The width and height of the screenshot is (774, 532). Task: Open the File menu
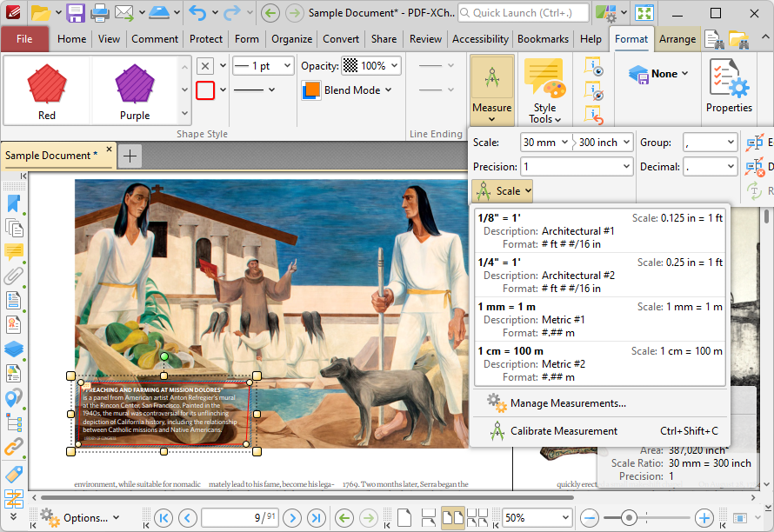tap(24, 39)
